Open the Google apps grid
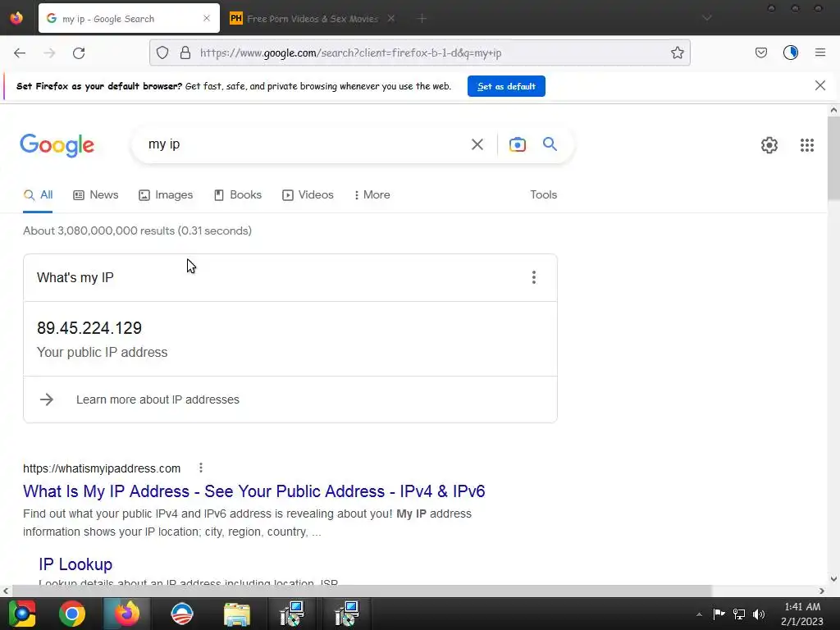Viewport: 840px width, 630px height. (x=807, y=145)
